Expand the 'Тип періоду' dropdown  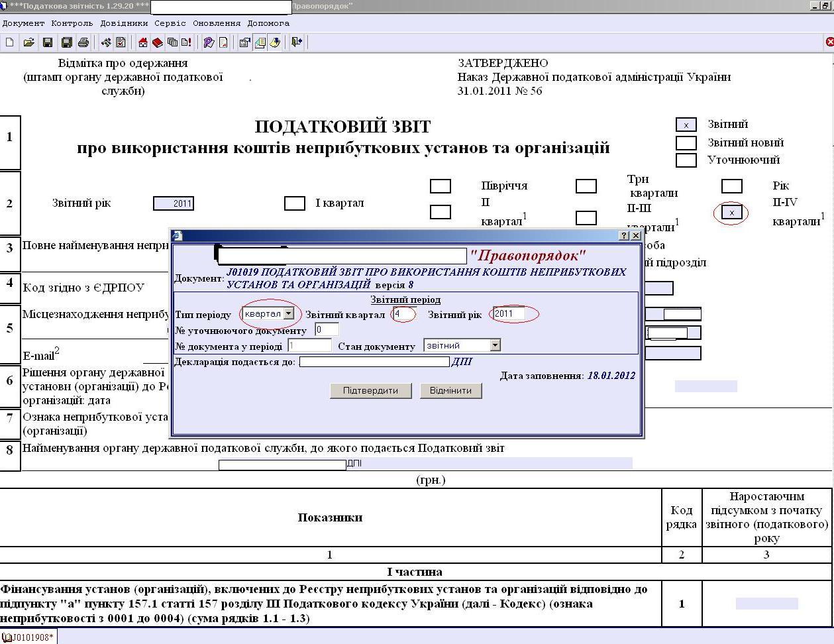(x=289, y=314)
